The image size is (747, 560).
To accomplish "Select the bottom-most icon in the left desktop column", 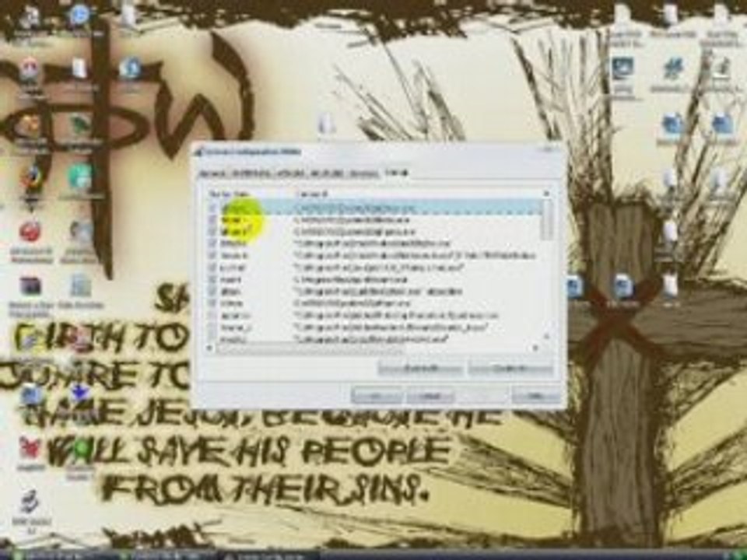I will click(30, 502).
